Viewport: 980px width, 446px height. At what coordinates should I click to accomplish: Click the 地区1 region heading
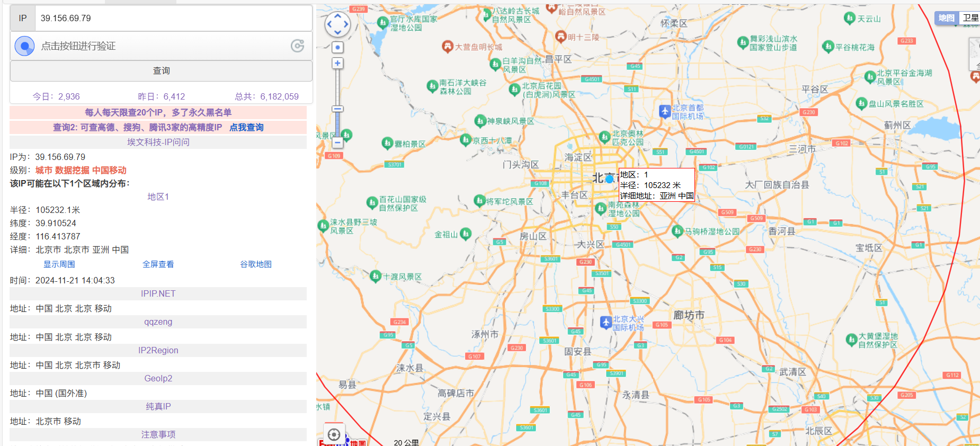158,197
